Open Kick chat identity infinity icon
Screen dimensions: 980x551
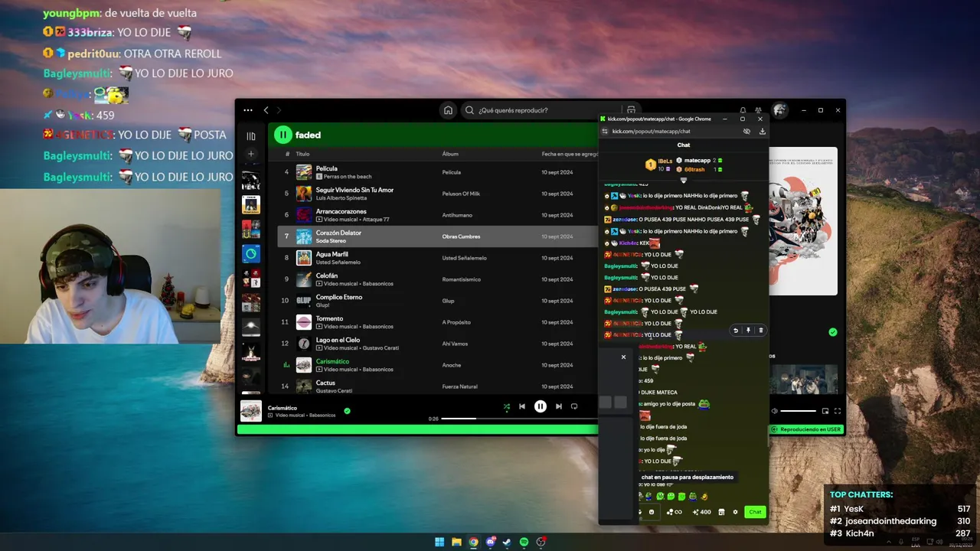pos(674,512)
